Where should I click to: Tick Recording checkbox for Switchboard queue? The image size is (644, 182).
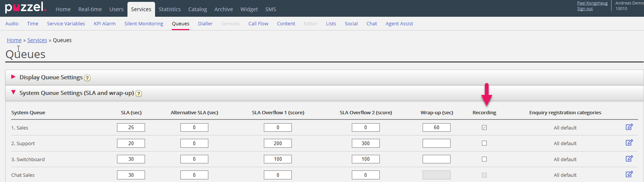(484, 159)
